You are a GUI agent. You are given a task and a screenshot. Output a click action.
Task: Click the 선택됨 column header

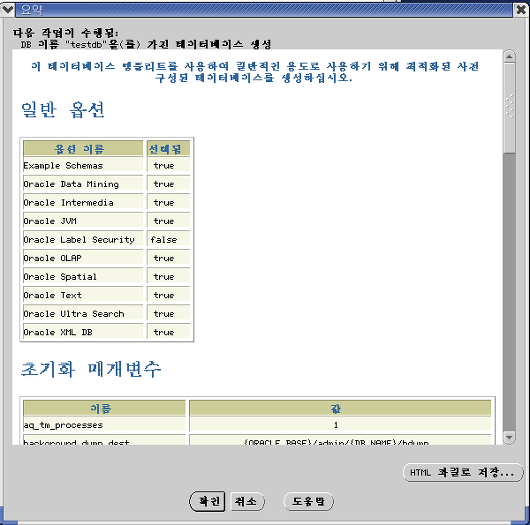point(168,148)
